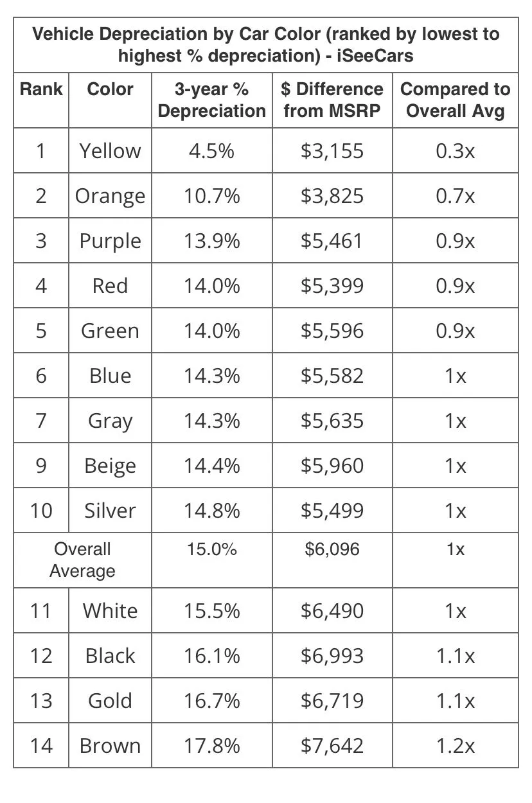Click the Color column header
The width and height of the screenshot is (532, 803).
110,89
